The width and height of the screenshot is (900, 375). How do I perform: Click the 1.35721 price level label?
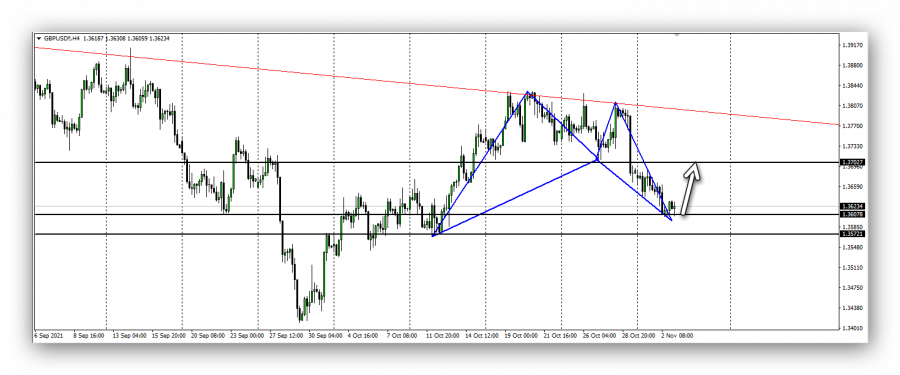pos(852,234)
